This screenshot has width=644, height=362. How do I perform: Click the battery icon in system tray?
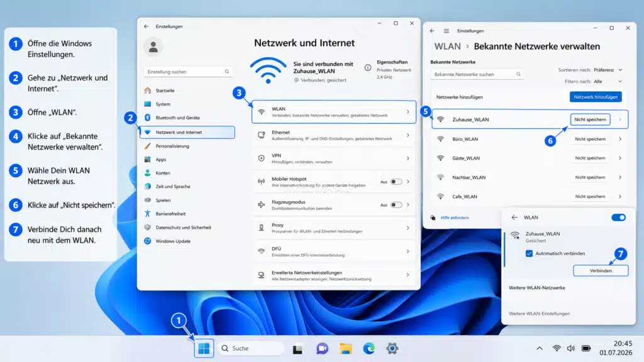coord(586,348)
